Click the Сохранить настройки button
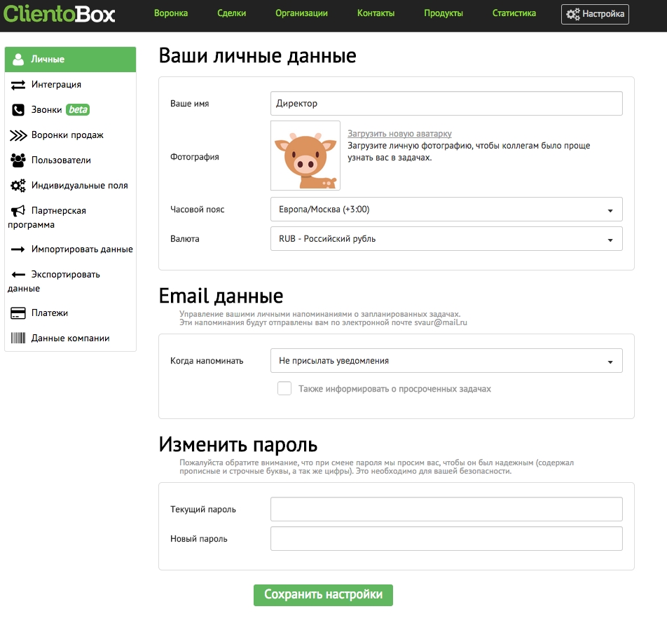Image resolution: width=667 pixels, height=644 pixels. (323, 595)
